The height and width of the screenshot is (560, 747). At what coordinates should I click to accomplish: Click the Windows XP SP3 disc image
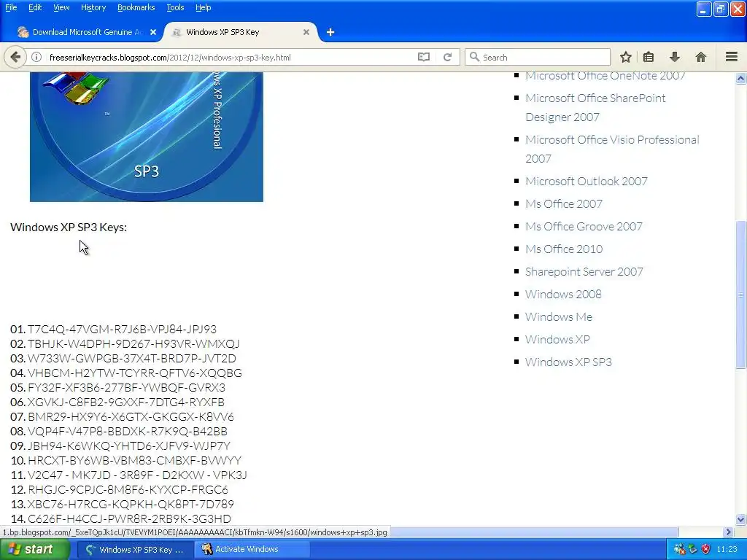[x=146, y=136]
